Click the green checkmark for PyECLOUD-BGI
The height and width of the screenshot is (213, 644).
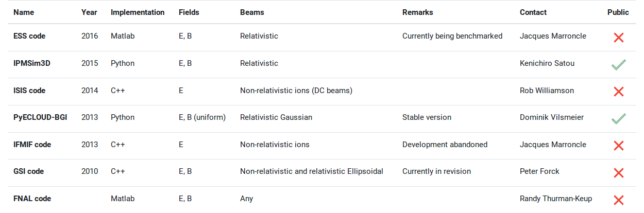[x=619, y=118]
